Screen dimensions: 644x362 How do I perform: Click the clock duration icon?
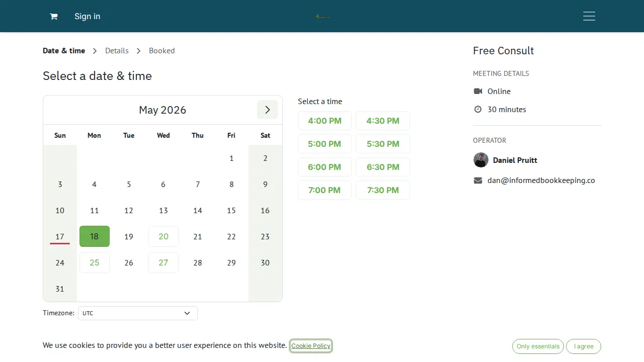click(478, 109)
